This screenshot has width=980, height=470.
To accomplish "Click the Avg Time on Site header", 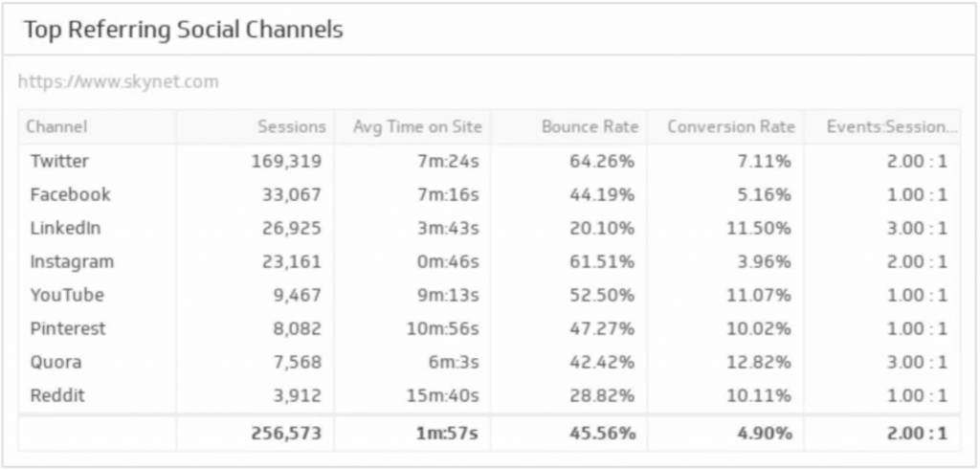I will click(417, 127).
